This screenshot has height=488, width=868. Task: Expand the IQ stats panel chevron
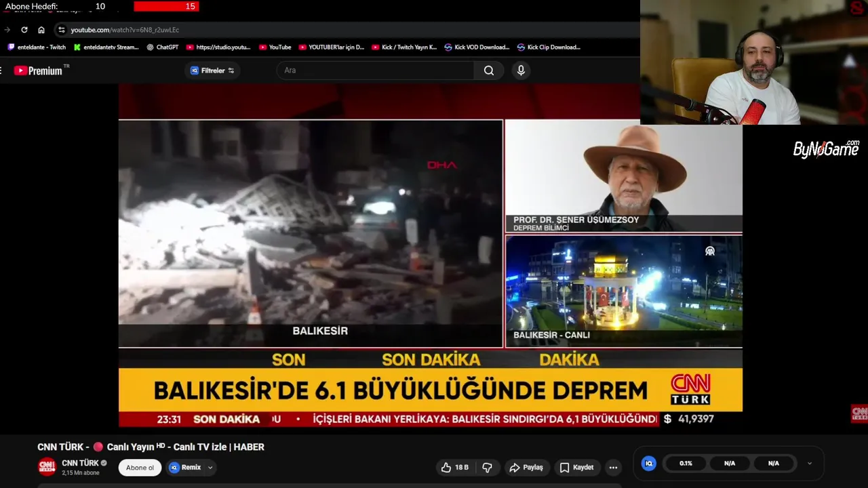pyautogui.click(x=810, y=464)
